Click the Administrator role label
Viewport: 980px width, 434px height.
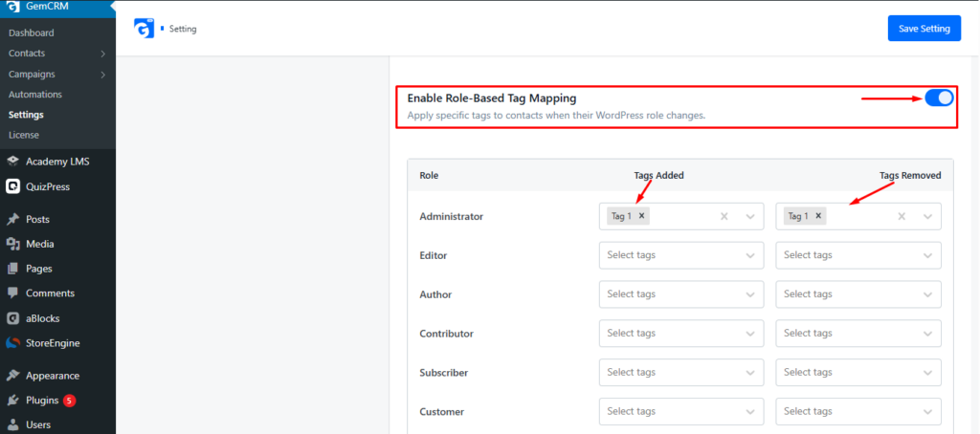452,217
